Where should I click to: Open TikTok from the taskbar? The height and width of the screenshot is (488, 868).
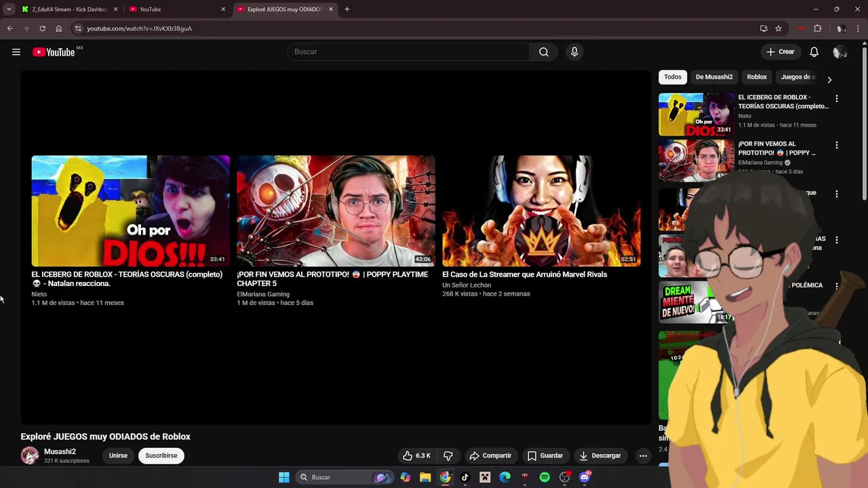pyautogui.click(x=465, y=477)
